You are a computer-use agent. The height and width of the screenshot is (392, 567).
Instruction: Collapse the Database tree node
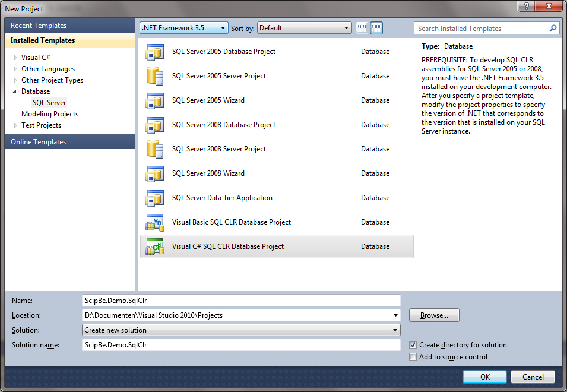coord(15,91)
